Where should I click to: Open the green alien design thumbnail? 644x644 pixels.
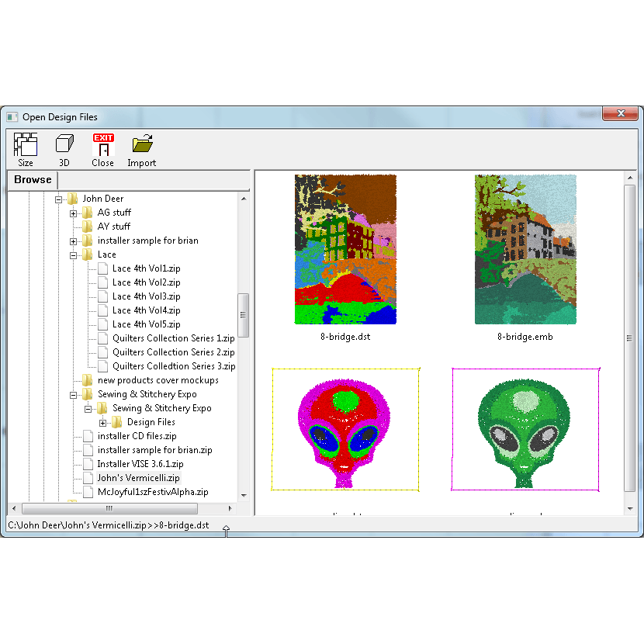[525, 429]
